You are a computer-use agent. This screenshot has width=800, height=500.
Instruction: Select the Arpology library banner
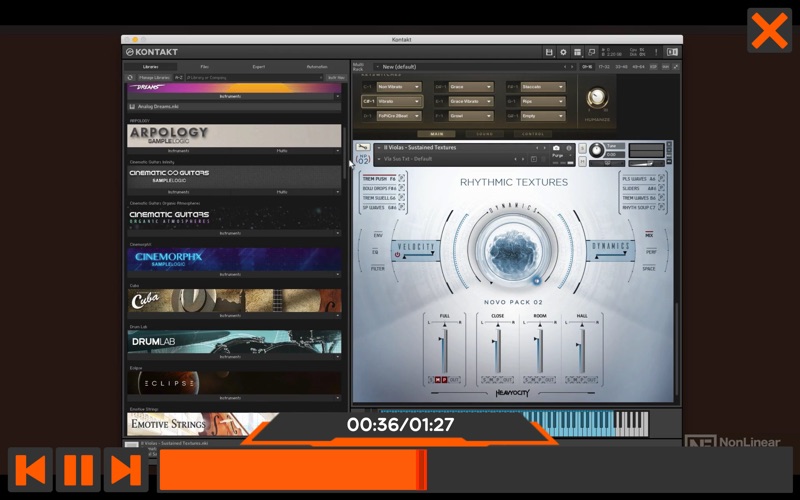[x=234, y=136]
